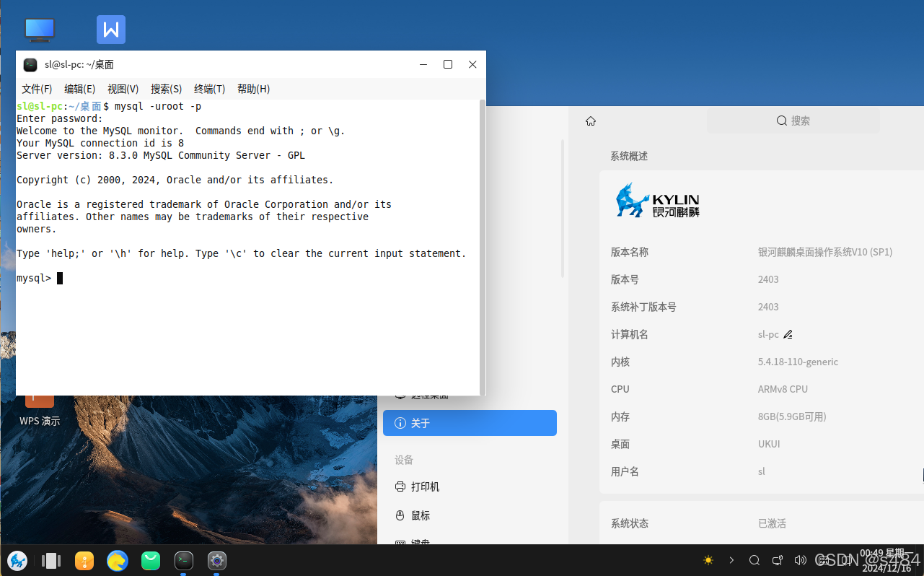Open the 视图(V) menu in terminal
Screen dimensions: 924x576
point(123,89)
